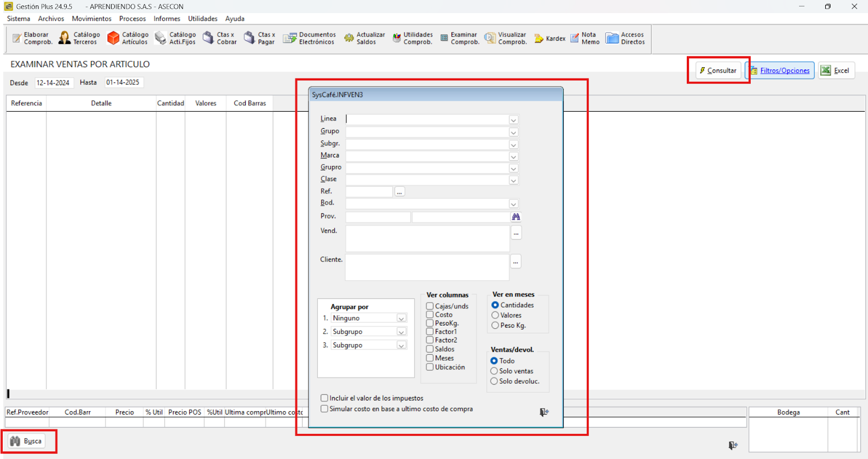Click the binoculars icon next to Prov. field

[516, 217]
